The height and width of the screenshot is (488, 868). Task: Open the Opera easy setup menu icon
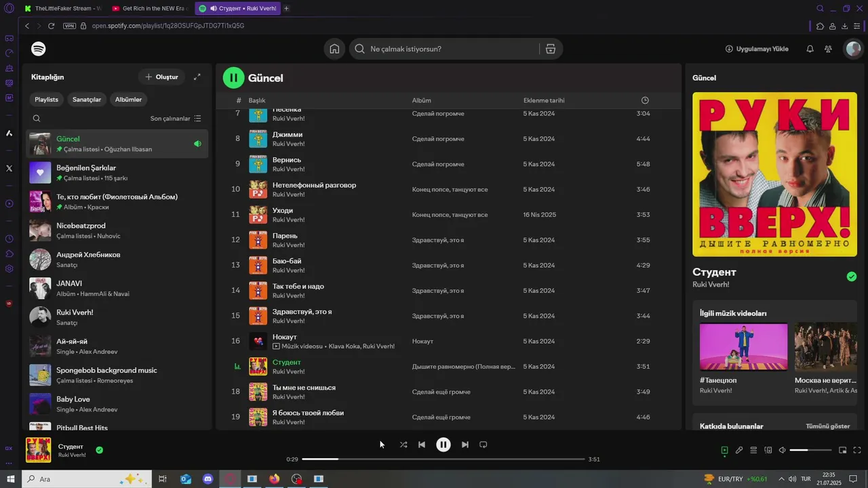point(857,26)
